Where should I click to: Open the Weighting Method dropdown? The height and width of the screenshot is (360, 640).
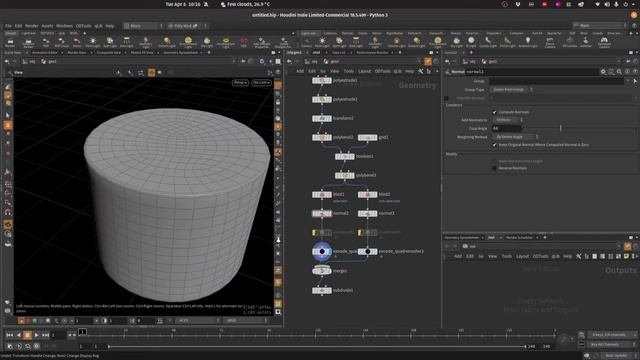515,137
